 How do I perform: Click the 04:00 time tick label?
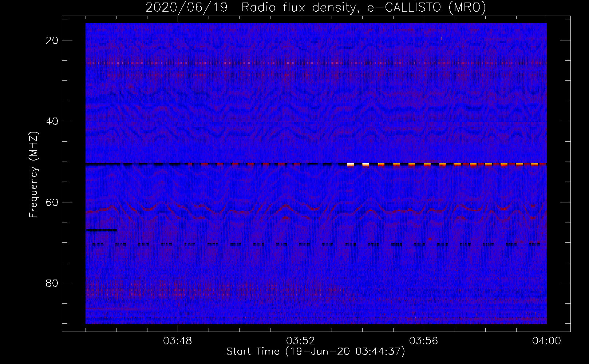[547, 341]
